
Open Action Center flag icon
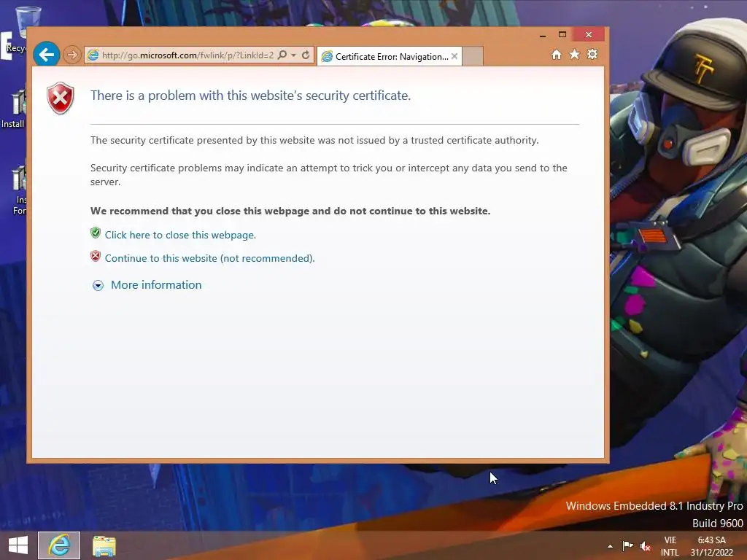[x=628, y=545]
